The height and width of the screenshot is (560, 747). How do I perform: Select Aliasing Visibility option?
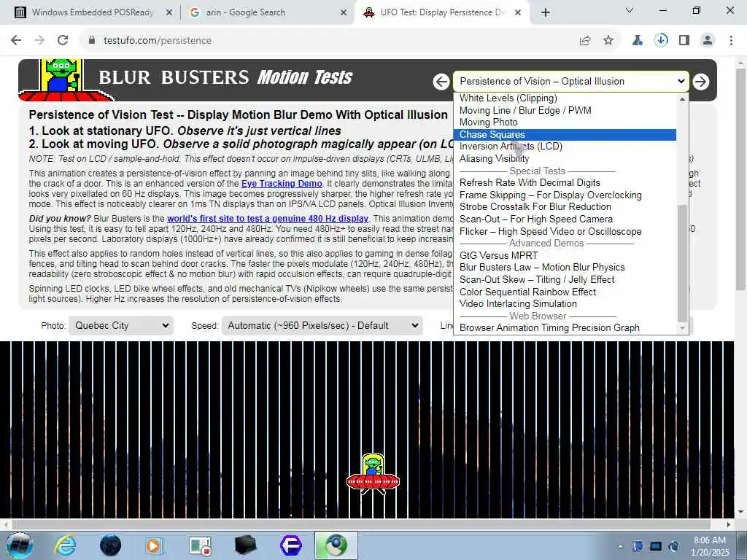(x=565, y=158)
